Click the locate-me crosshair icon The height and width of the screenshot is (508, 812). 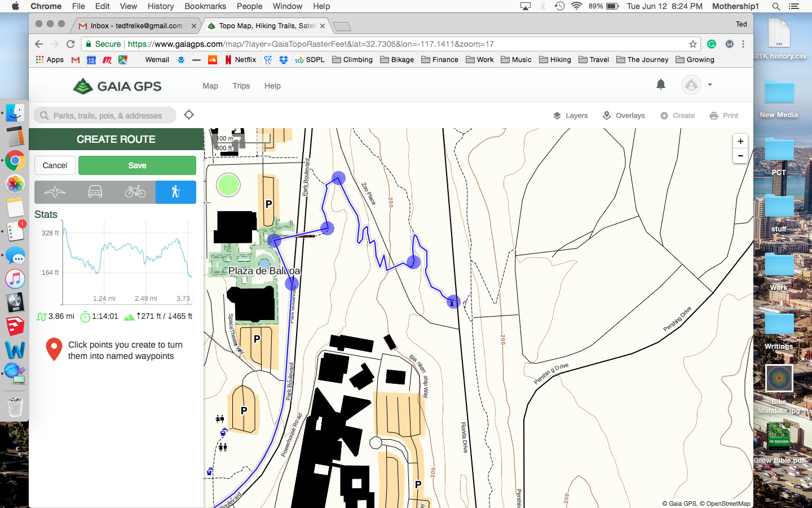click(189, 115)
